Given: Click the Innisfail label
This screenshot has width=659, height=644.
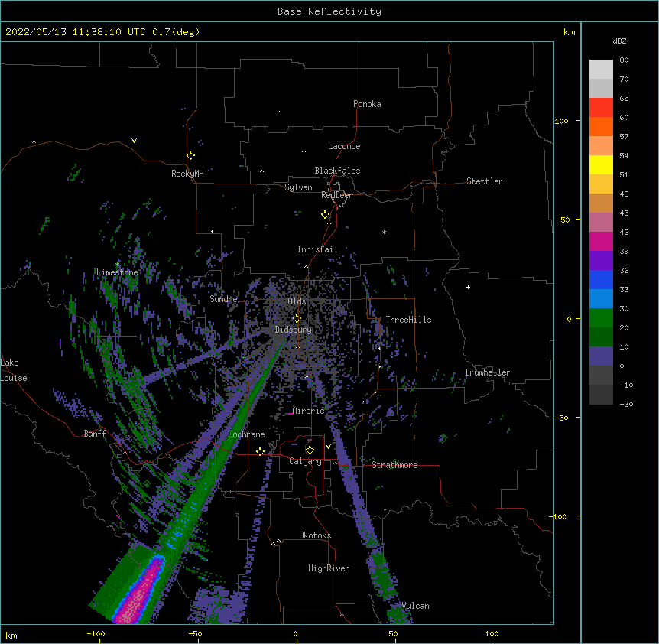Looking at the screenshot, I should click(317, 249).
